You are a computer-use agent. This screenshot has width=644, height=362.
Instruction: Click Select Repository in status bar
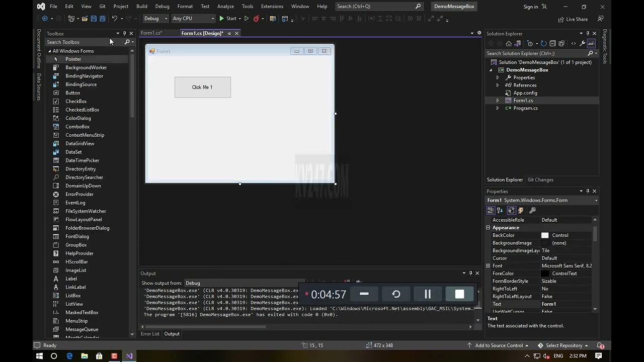pyautogui.click(x=563, y=345)
